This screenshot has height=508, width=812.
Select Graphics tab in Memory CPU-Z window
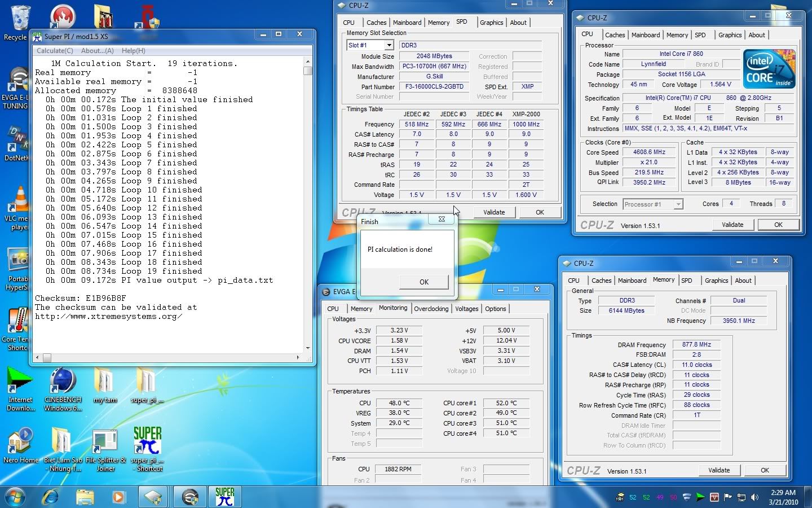[x=716, y=281]
